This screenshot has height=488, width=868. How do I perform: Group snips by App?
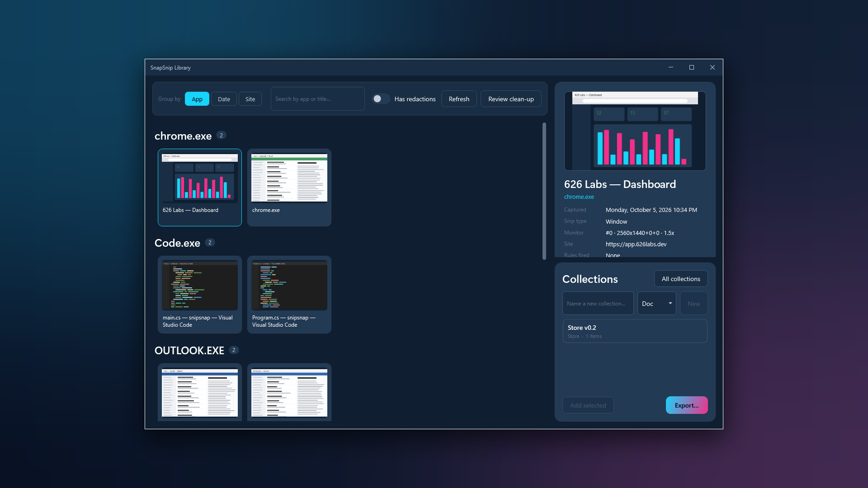pyautogui.click(x=197, y=99)
